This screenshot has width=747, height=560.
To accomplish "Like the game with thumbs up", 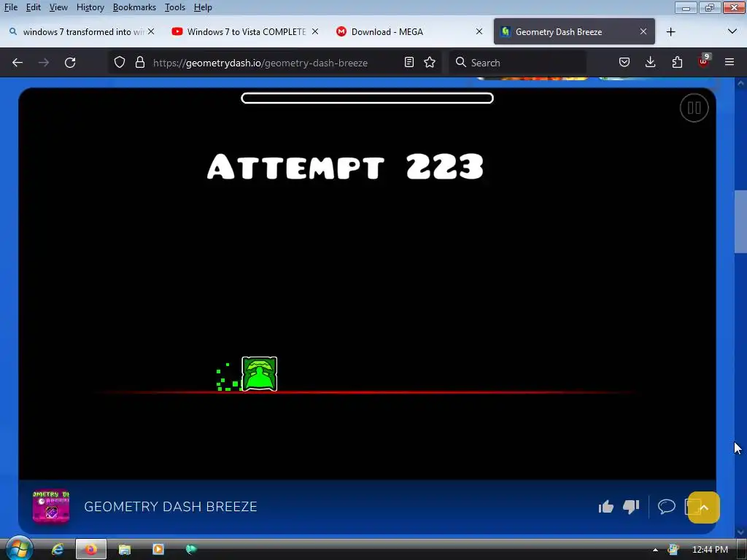I will (606, 507).
